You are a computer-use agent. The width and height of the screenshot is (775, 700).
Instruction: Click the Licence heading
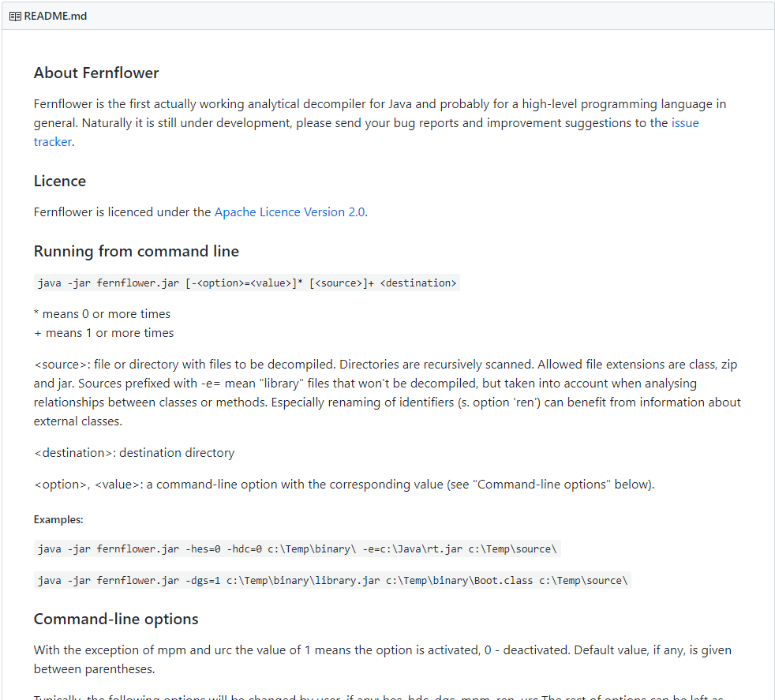pos(59,181)
